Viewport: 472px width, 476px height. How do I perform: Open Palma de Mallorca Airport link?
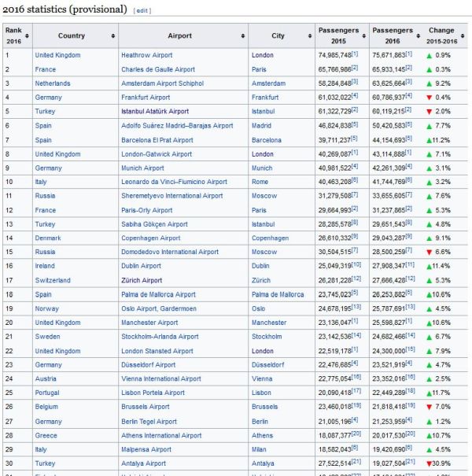point(158,294)
